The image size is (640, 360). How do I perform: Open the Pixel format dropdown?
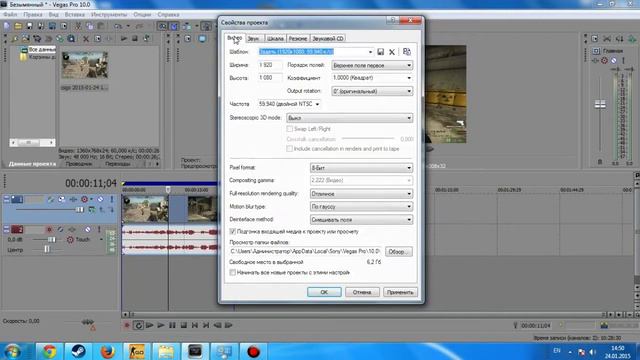click(x=361, y=168)
